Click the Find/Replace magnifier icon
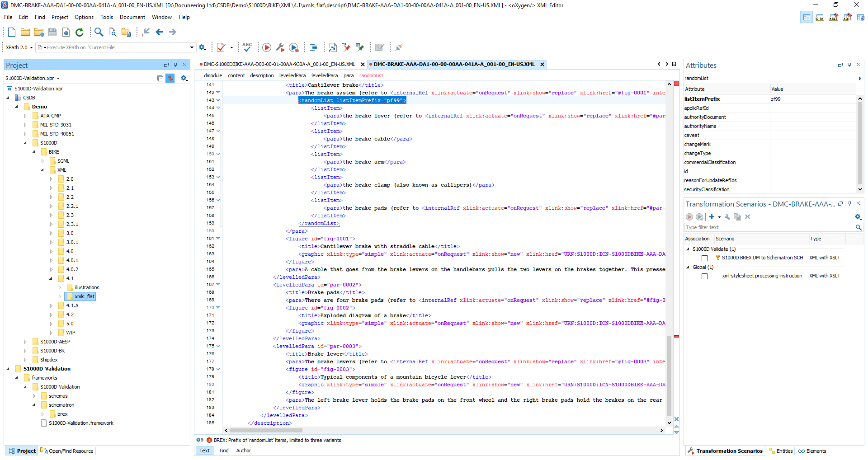The height and width of the screenshot is (460, 868). click(x=99, y=32)
